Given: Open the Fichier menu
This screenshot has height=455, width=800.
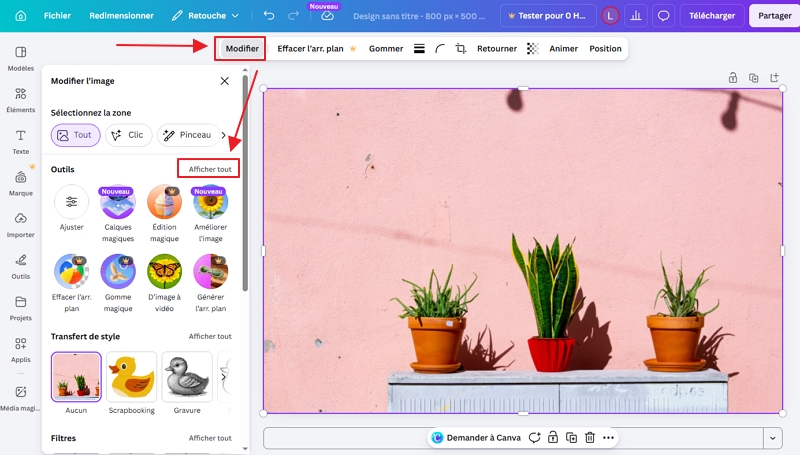Looking at the screenshot, I should [x=57, y=16].
